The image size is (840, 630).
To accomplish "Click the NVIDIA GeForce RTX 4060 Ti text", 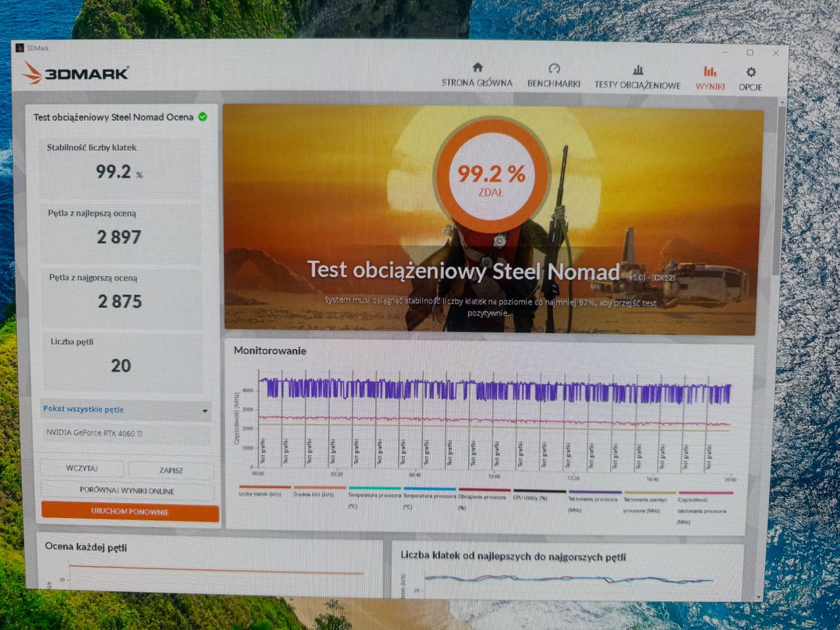I will coord(94,433).
